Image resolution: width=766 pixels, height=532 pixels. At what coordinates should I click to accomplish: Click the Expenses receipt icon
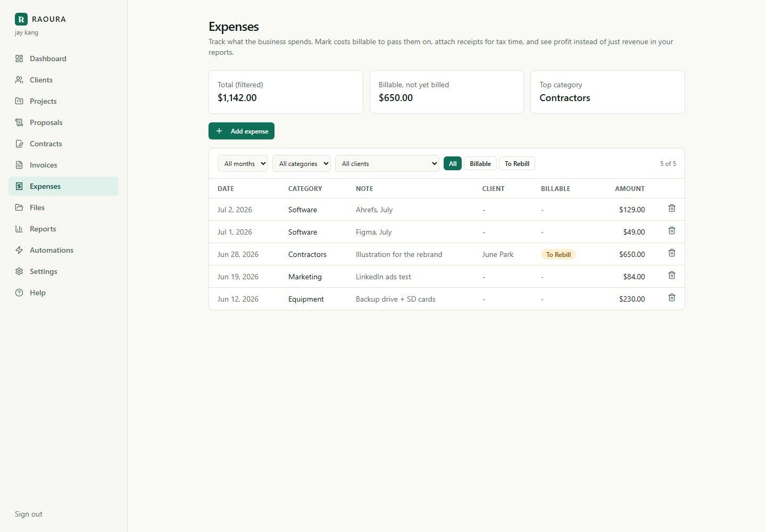pyautogui.click(x=19, y=186)
